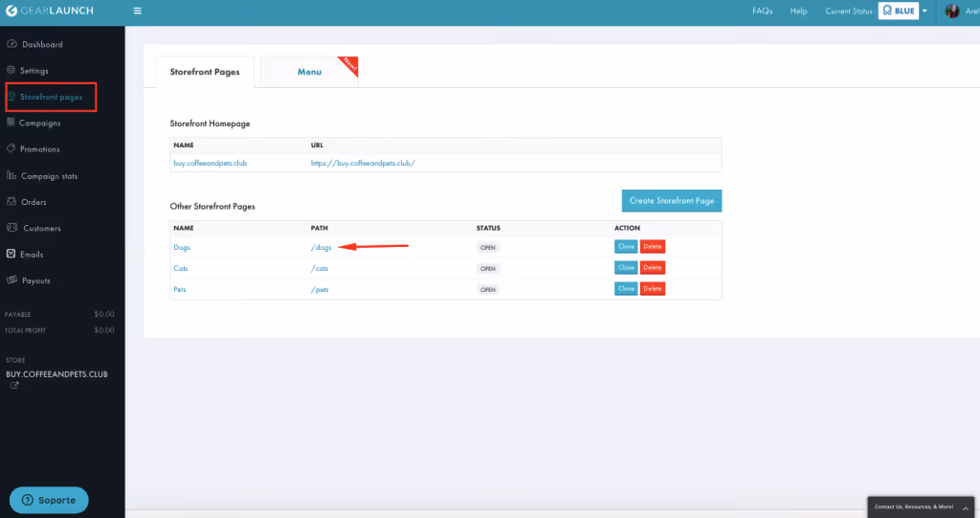980x518 pixels.
Task: Open Settings gear icon in sidebar
Action: [11, 70]
